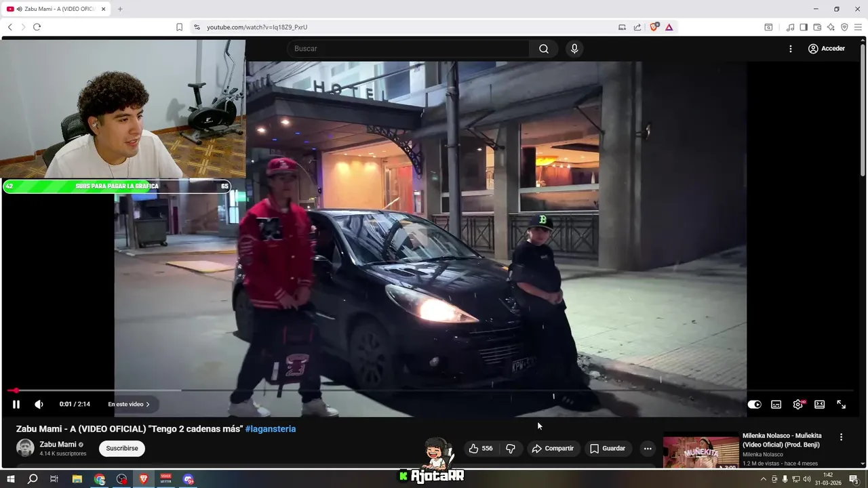Viewport: 868px width, 488px height.
Task: Open Chrome from the taskbar
Action: click(100, 479)
